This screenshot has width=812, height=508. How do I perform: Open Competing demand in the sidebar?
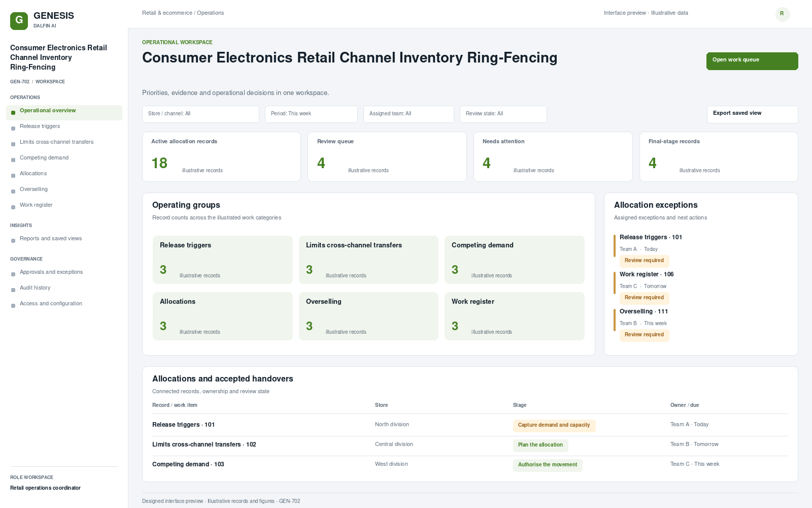64,158
